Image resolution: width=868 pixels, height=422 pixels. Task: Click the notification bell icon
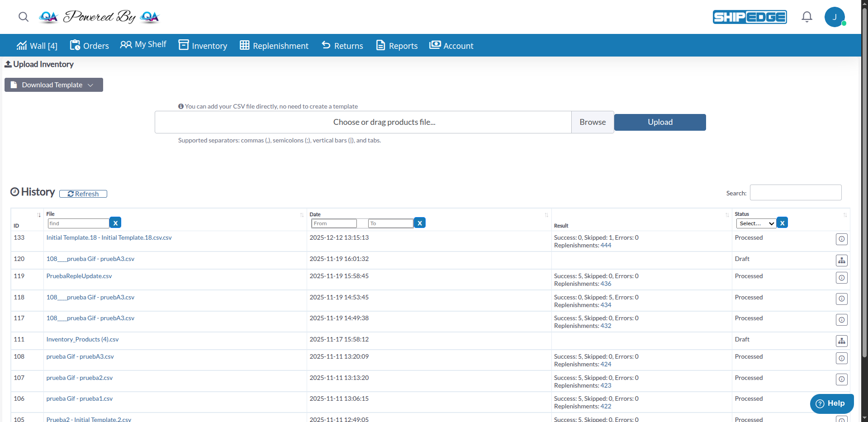(807, 17)
